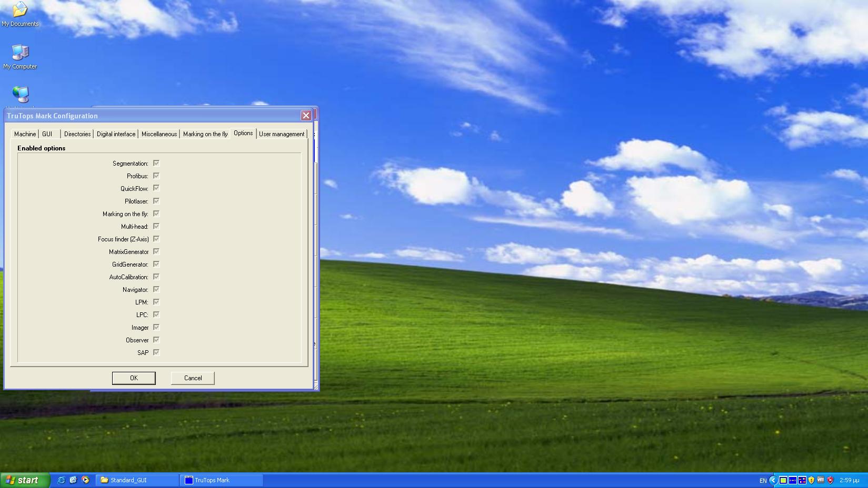Screen dimensions: 868x488
Task: Select the Marking on the fly tab
Action: coord(205,134)
